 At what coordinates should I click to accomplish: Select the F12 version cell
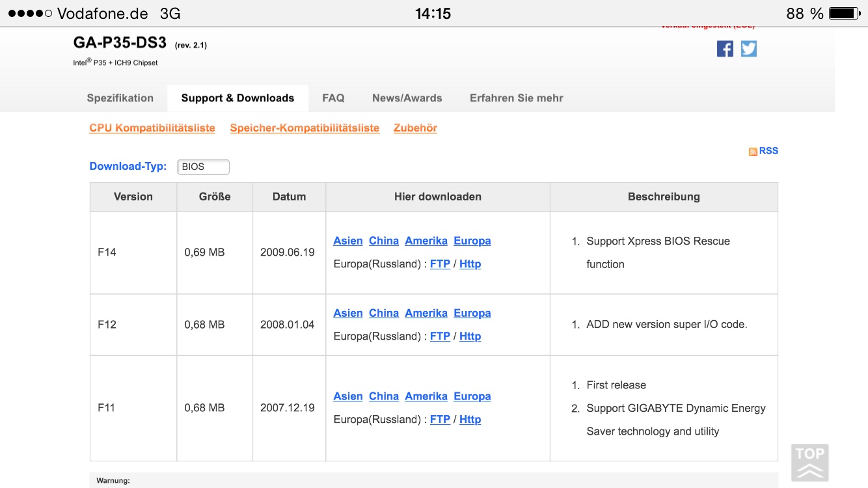133,325
